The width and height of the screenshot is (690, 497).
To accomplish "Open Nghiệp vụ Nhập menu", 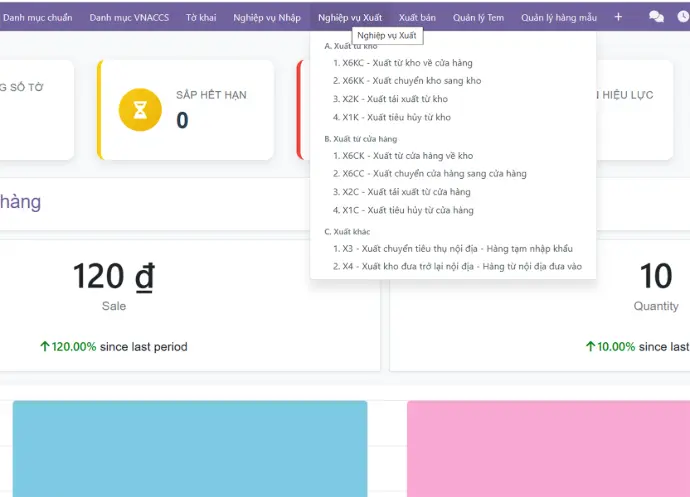I will click(267, 18).
